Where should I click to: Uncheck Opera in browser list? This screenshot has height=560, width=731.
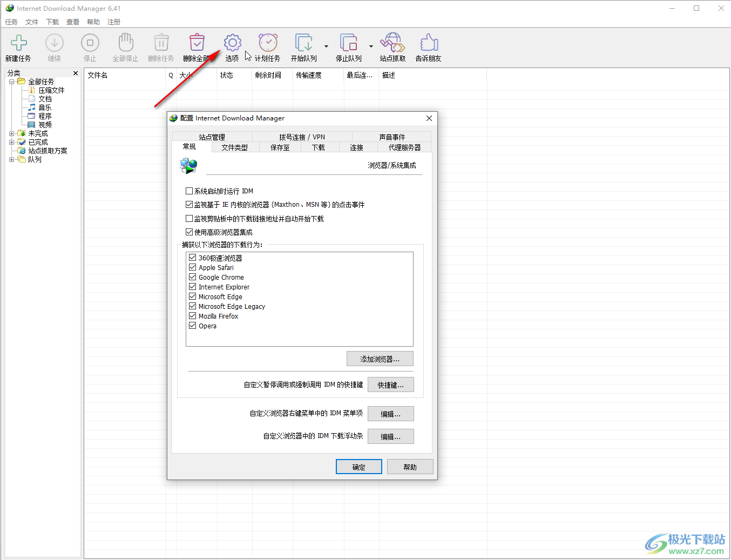pos(192,326)
